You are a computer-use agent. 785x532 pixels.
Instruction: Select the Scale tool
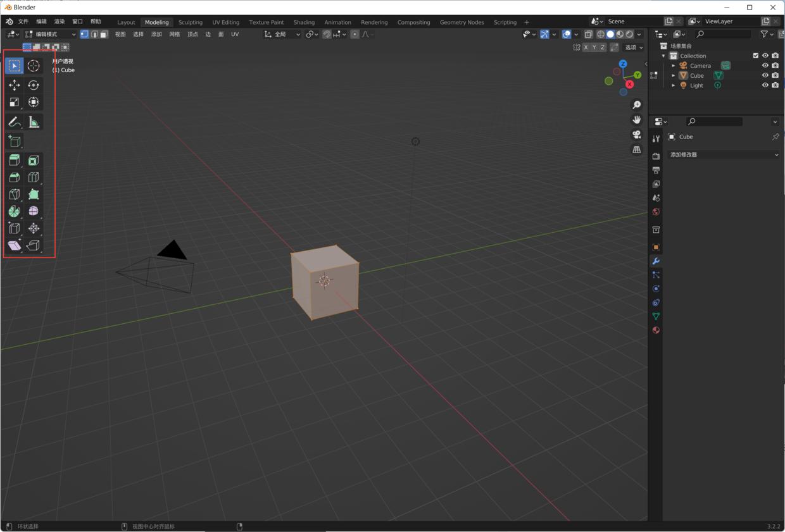pos(14,102)
